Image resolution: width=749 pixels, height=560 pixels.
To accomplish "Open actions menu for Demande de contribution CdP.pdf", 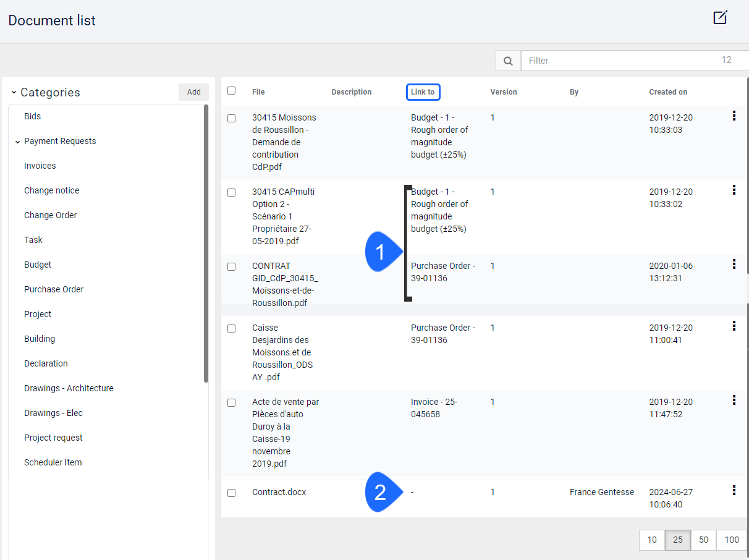I will [734, 116].
